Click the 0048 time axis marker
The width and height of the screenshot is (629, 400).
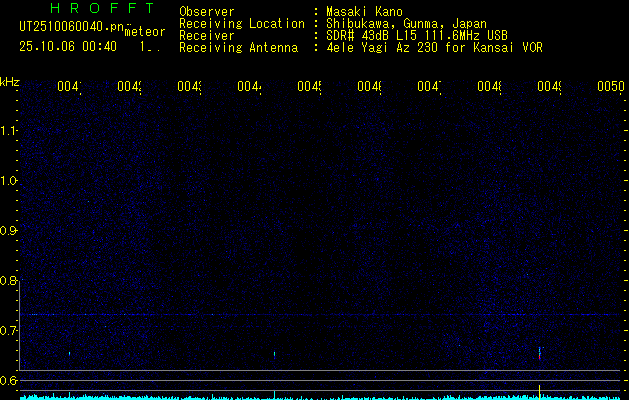[489, 87]
